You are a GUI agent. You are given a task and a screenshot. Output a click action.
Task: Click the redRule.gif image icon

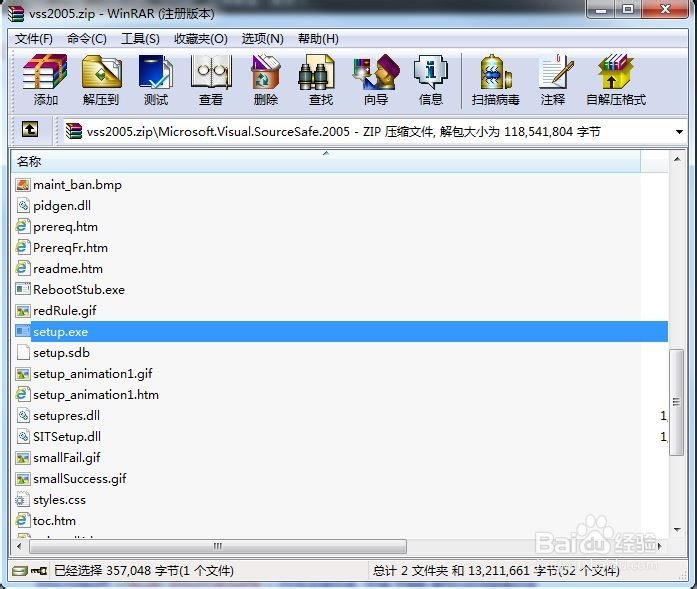coord(23,310)
